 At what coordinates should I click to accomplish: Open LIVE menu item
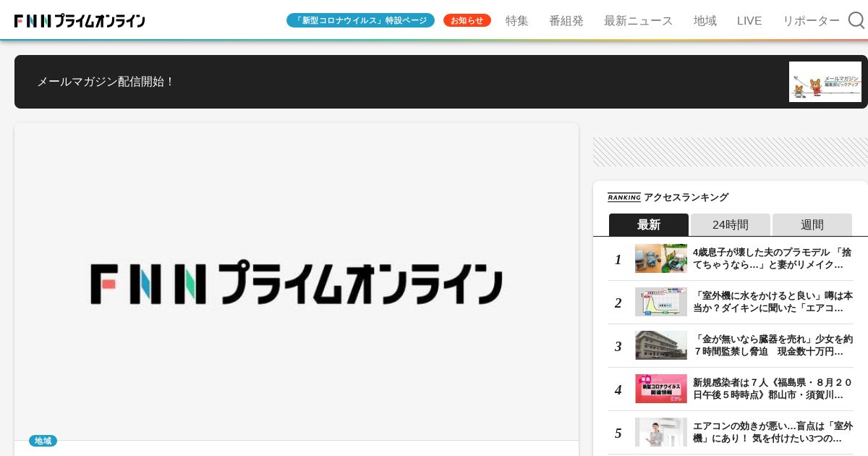(749, 20)
